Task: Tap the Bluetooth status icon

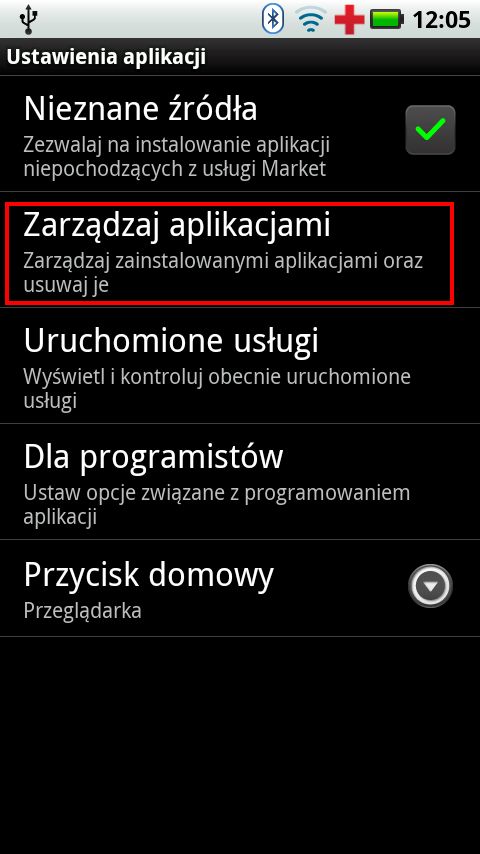Action: pos(273,19)
